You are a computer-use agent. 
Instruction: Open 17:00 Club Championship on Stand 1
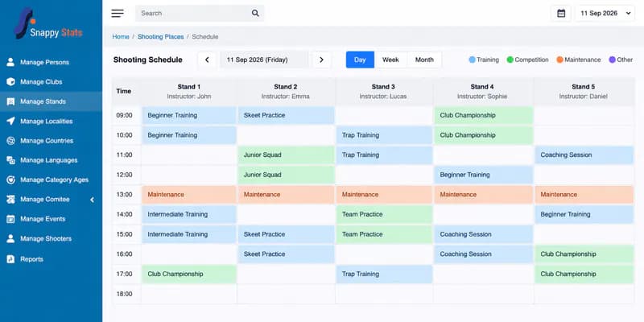pyautogui.click(x=189, y=274)
